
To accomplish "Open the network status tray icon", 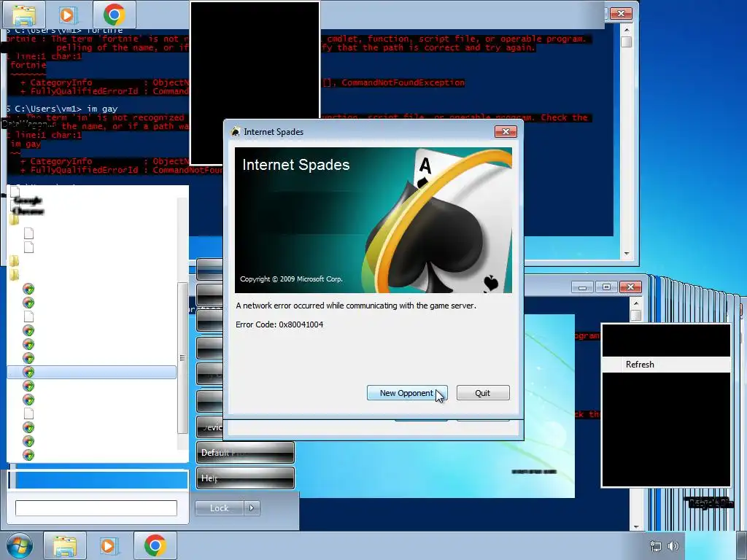I will (x=656, y=546).
